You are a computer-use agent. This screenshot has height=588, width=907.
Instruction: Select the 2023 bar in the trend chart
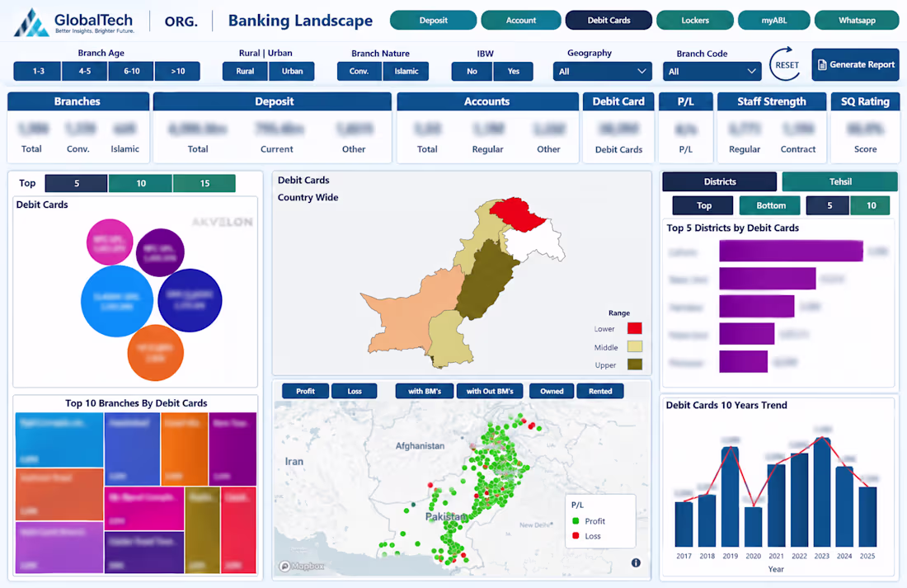tap(822, 492)
